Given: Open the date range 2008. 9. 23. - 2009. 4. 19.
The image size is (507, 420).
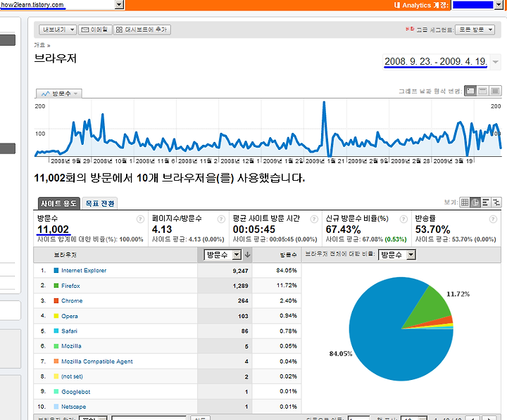Looking at the screenshot, I should coord(436,61).
